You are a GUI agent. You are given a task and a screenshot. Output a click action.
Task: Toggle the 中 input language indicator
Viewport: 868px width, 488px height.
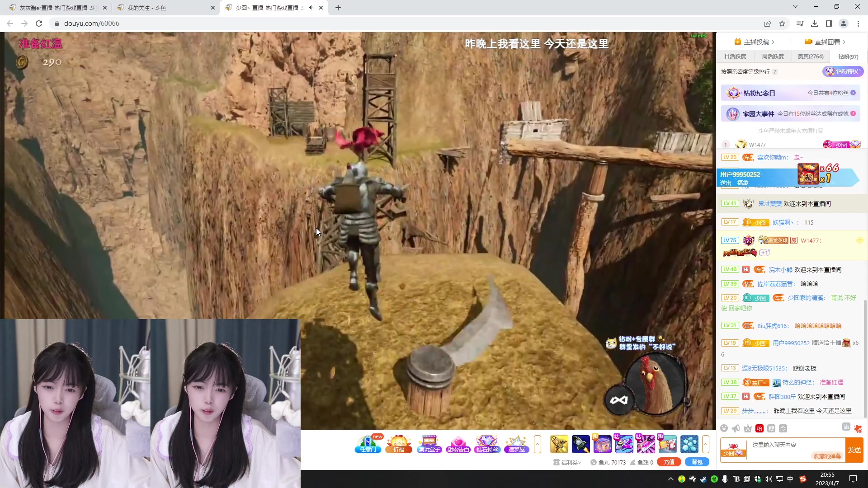point(790,479)
